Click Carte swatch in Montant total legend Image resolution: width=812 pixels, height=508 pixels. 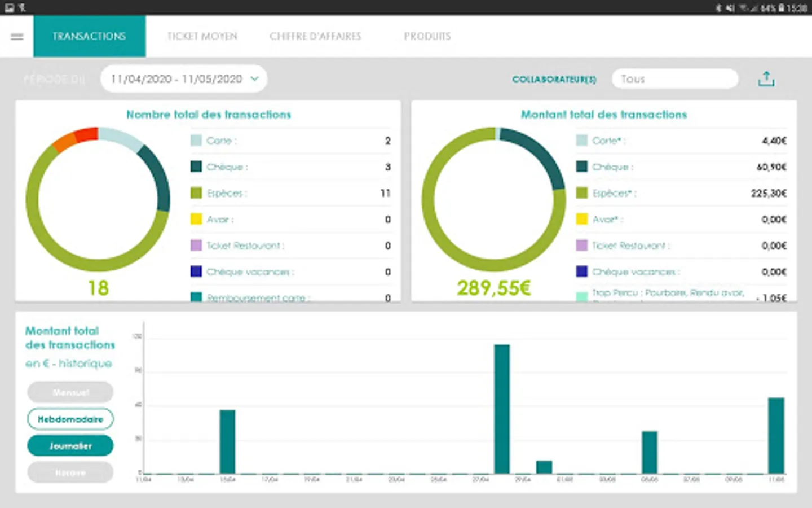(582, 141)
